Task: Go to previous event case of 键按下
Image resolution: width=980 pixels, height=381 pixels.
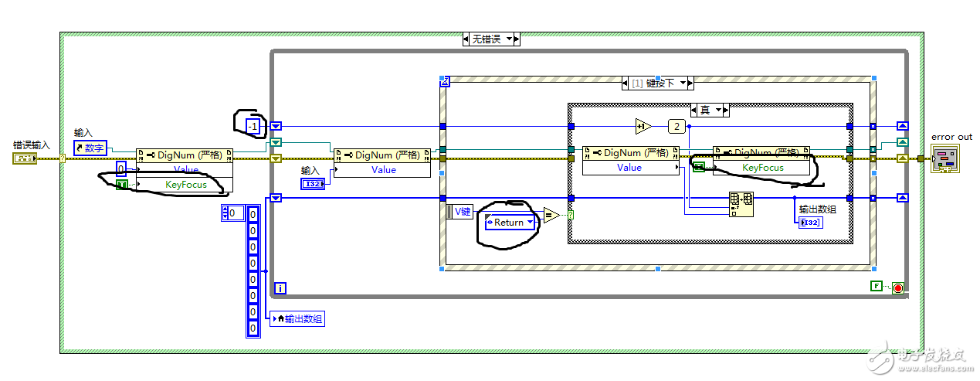Action: pos(626,83)
